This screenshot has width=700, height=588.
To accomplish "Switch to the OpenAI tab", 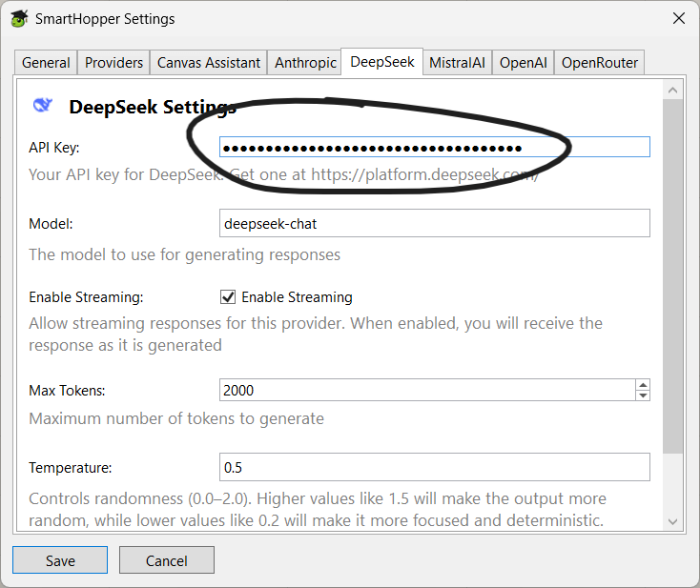I will pyautogui.click(x=524, y=63).
